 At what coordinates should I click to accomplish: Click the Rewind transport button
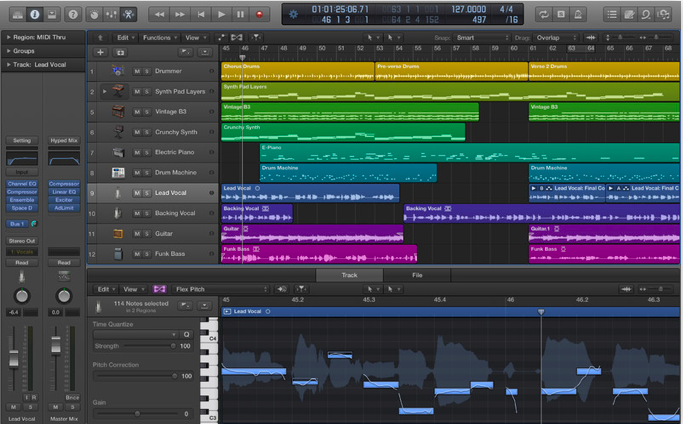pyautogui.click(x=159, y=14)
